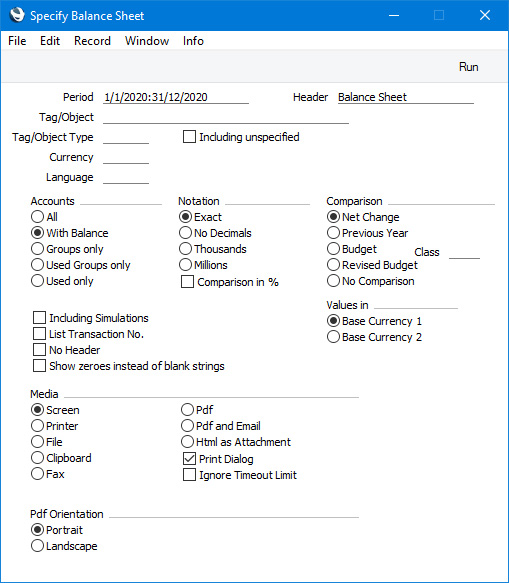509x583 pixels.
Task: Enable Show zeroes instead of blank strings
Action: [39, 366]
